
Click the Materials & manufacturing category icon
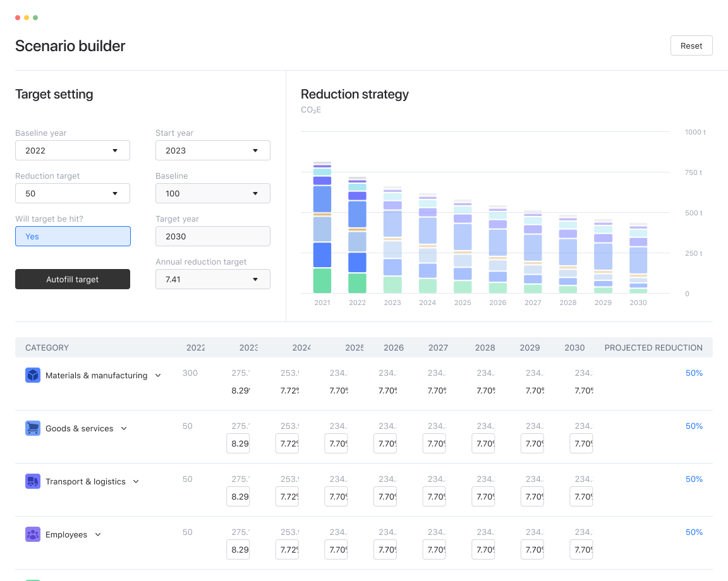33,374
